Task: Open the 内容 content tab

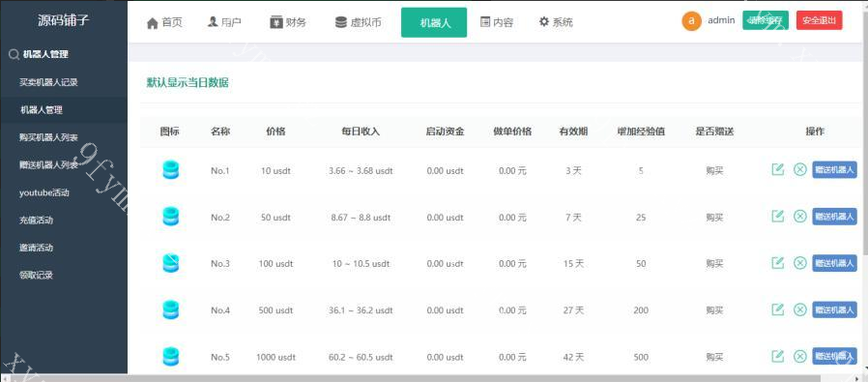Action: click(497, 22)
